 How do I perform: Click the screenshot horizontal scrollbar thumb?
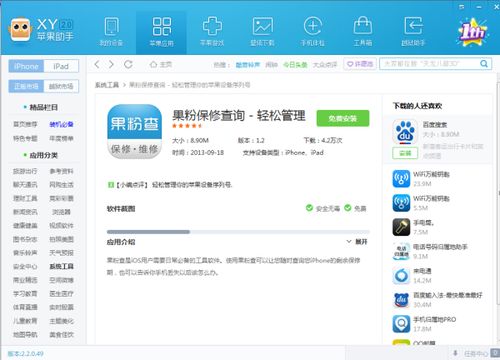click(148, 232)
